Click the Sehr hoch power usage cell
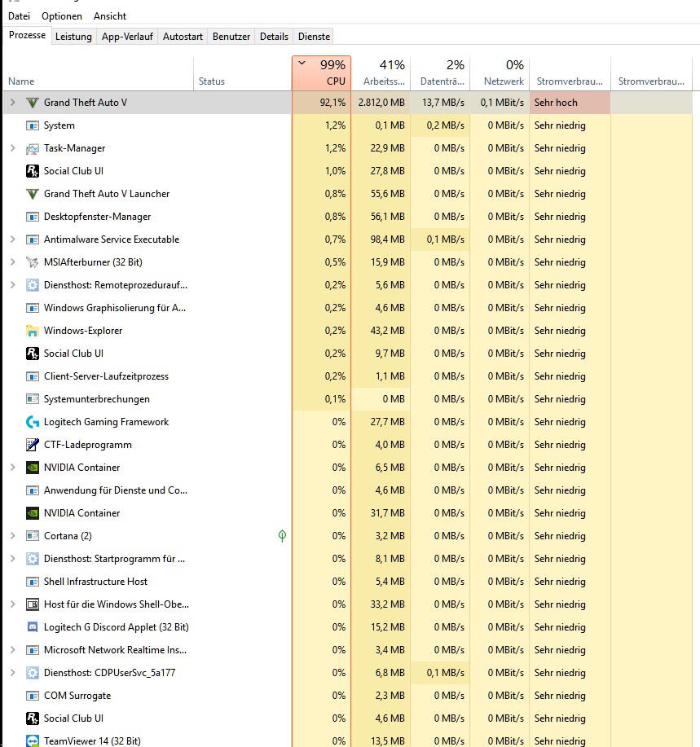Screen dimensions: 700x747 coord(570,103)
